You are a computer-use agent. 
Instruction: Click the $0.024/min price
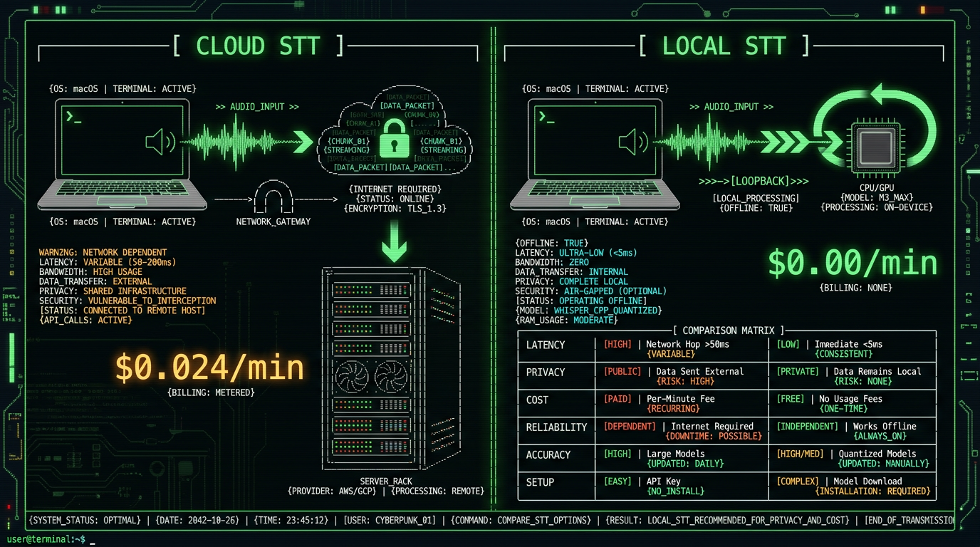pos(209,368)
